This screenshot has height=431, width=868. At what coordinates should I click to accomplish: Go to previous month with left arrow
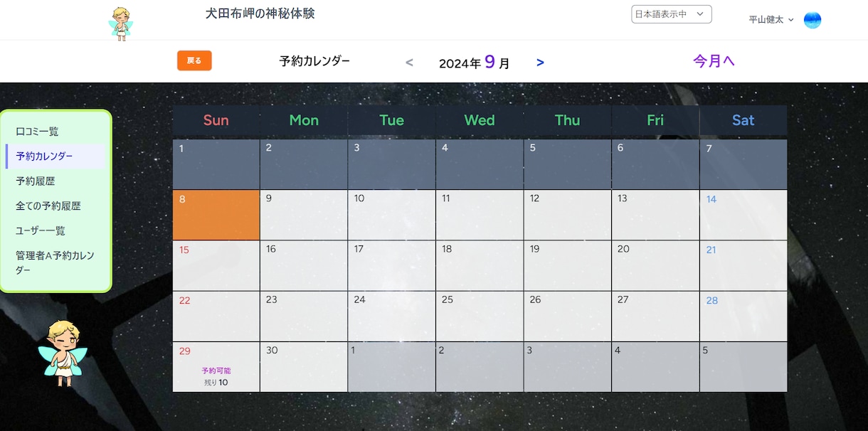tap(409, 63)
